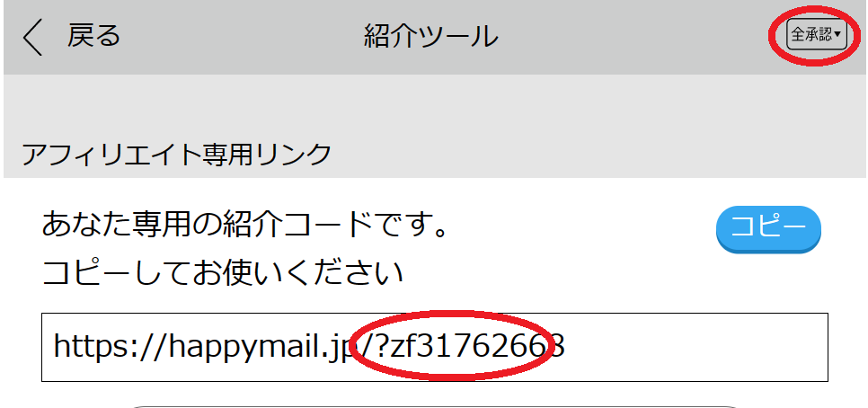The height and width of the screenshot is (408, 868).
Task: Click the ピー characters on the blue button
Action: tap(783, 227)
